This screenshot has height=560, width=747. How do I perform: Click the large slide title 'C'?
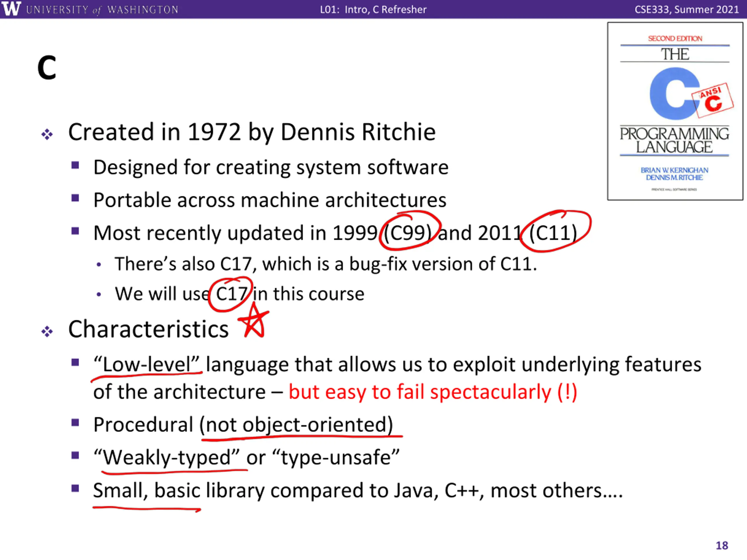47,68
